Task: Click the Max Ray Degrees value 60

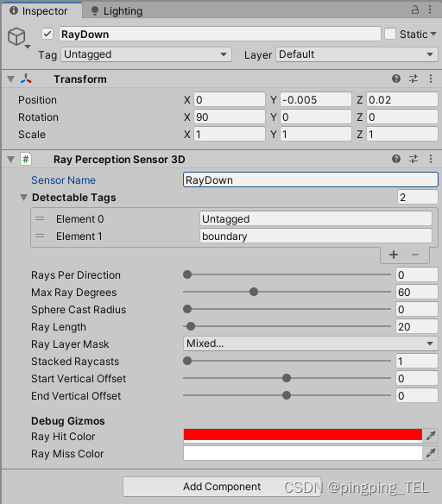Action: [x=417, y=293]
